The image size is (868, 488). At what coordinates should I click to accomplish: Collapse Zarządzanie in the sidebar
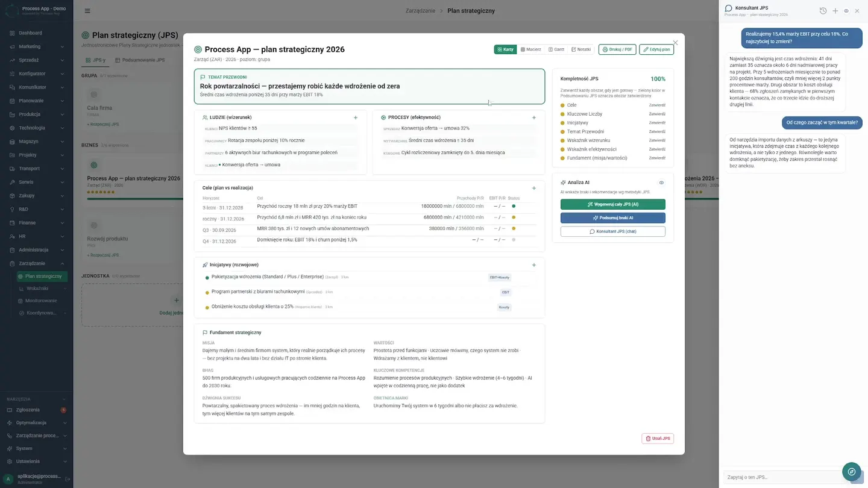click(36, 263)
